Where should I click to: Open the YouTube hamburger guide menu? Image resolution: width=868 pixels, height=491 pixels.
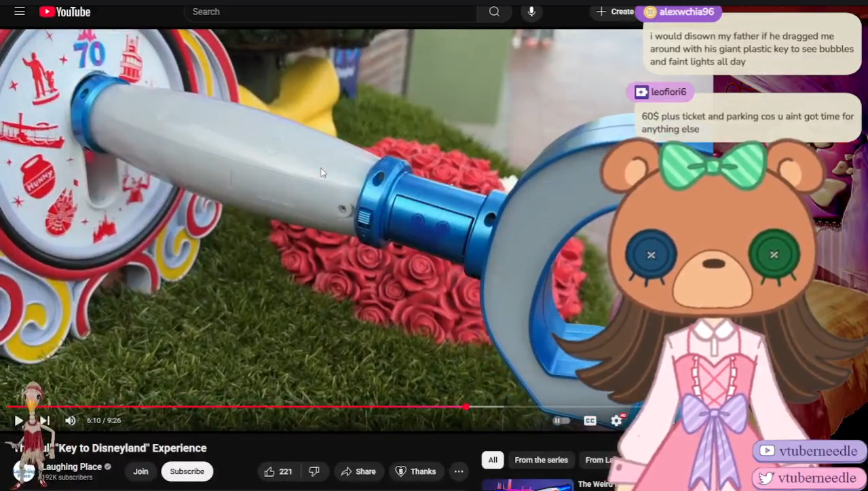(20, 12)
